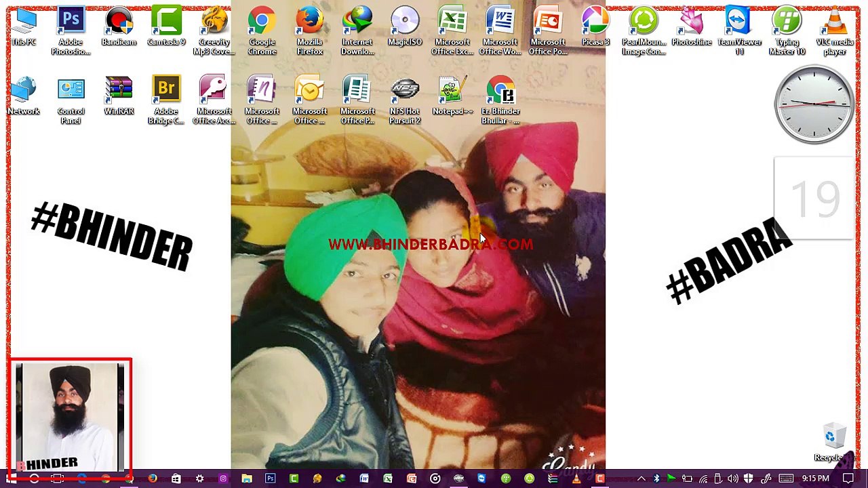Viewport: 868px width, 488px height.
Task: Open Settings gear in the taskbar
Action: (199, 479)
